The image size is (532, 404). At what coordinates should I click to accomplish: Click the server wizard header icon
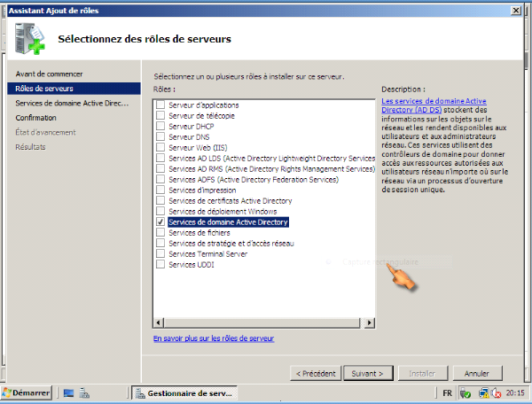click(29, 38)
